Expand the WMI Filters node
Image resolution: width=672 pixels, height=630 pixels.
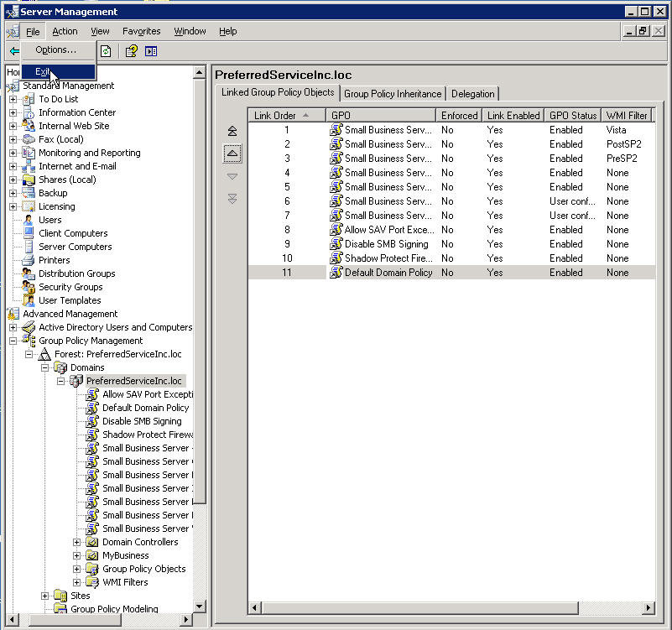click(x=77, y=582)
